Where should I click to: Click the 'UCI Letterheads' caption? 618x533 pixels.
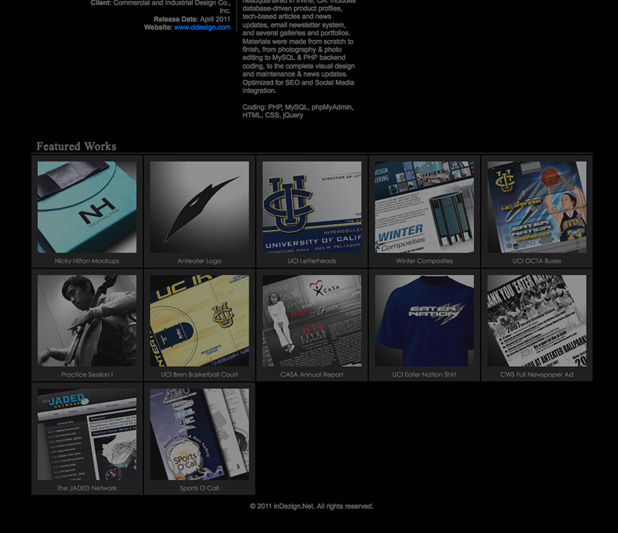pyautogui.click(x=312, y=261)
